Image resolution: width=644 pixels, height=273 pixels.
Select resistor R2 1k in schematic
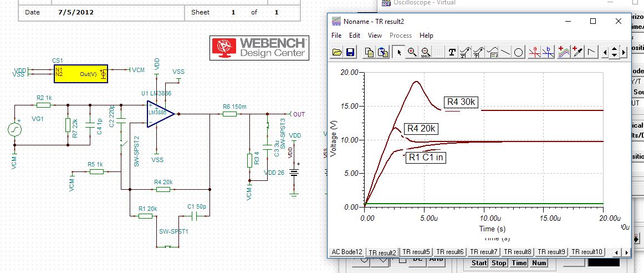[x=44, y=105]
